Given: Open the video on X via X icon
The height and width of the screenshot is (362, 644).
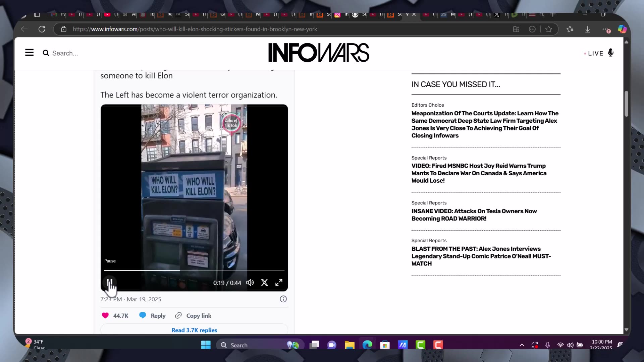Looking at the screenshot, I should pos(264,283).
